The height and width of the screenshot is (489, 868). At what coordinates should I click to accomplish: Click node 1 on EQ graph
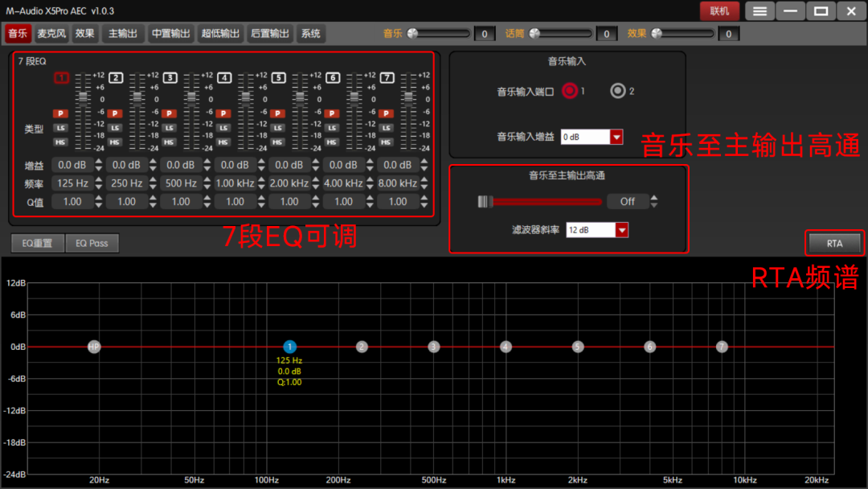point(289,347)
